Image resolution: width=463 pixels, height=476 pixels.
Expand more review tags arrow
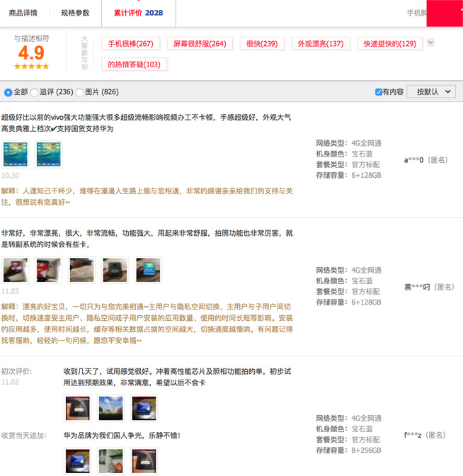point(430,43)
